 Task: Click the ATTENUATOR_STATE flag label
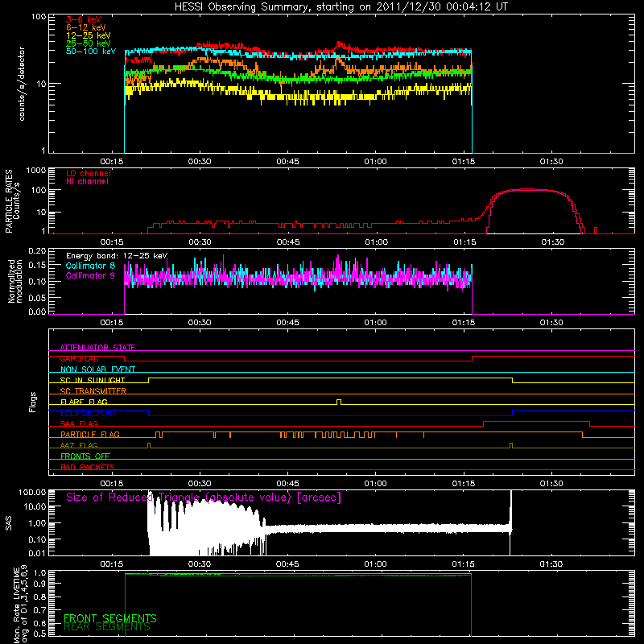point(97,348)
